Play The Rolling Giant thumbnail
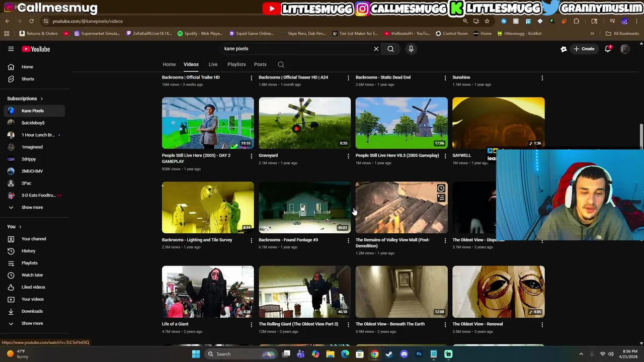This screenshot has width=644, height=362. 304,292
